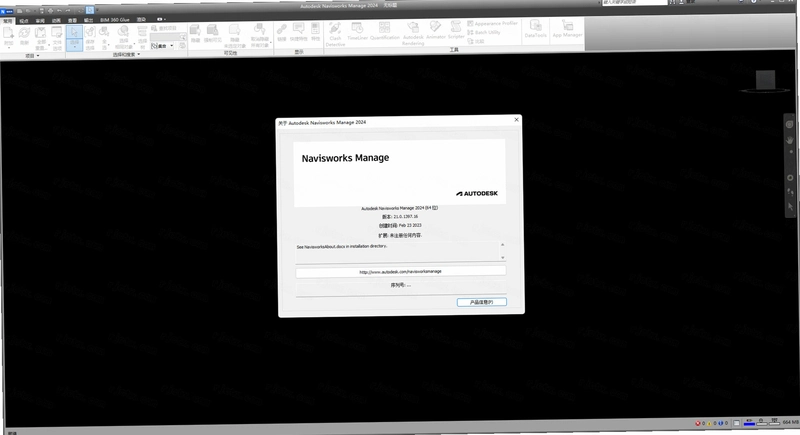Click the About dialog text scroll-down arrow
800x435 pixels.
pyautogui.click(x=503, y=258)
